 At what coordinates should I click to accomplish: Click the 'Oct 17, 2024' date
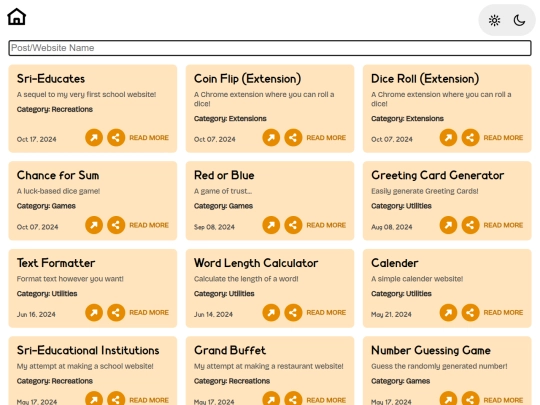point(37,139)
